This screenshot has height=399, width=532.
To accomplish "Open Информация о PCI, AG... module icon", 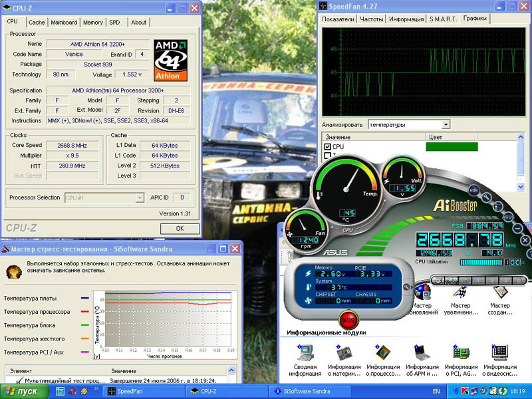I will [x=461, y=360].
